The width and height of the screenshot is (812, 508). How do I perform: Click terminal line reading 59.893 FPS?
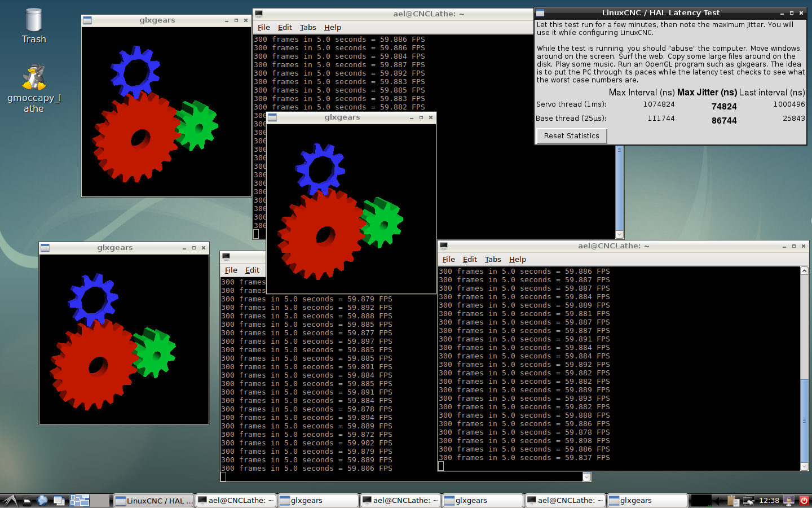[524, 398]
